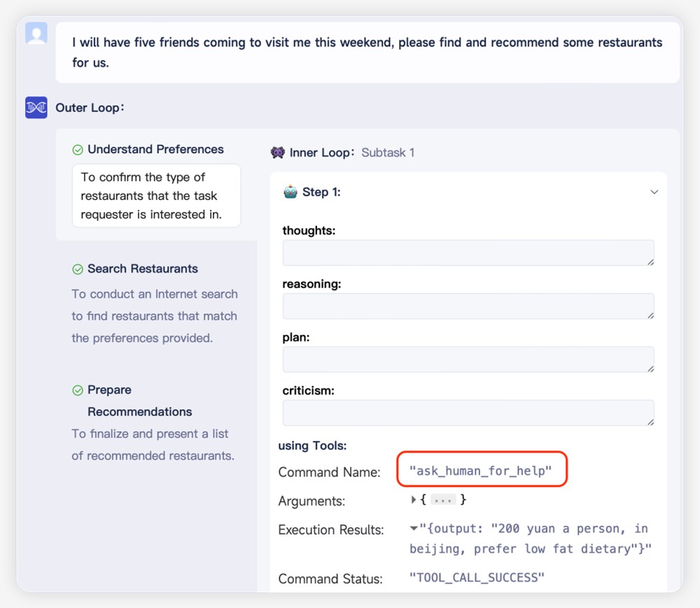Click the "Command Status:" label
Viewport: 700px width, 608px height.
(330, 579)
